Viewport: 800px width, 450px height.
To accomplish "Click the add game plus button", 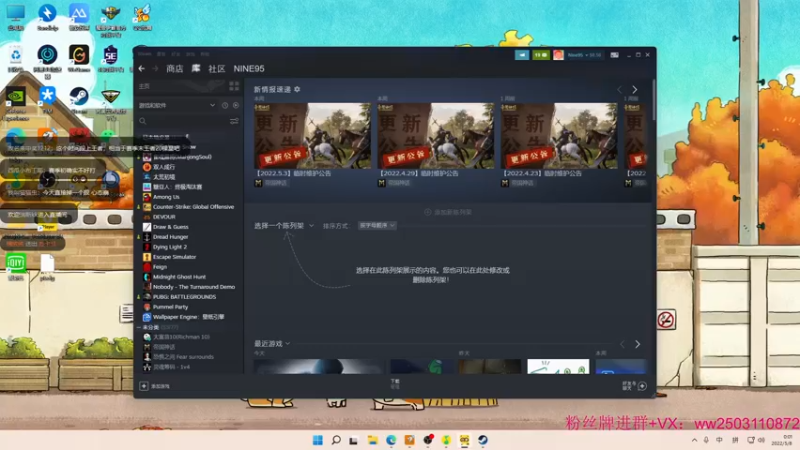I will tap(144, 386).
